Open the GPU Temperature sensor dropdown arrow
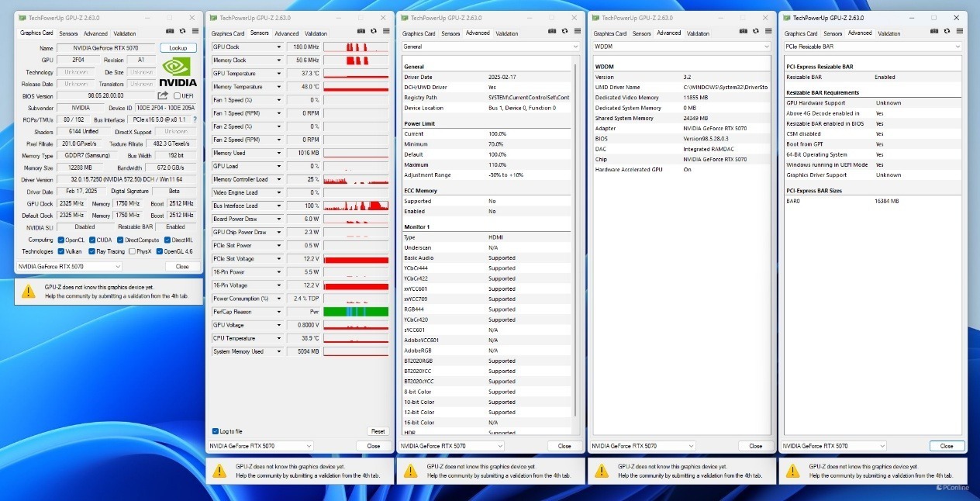980x501 pixels. 279,74
